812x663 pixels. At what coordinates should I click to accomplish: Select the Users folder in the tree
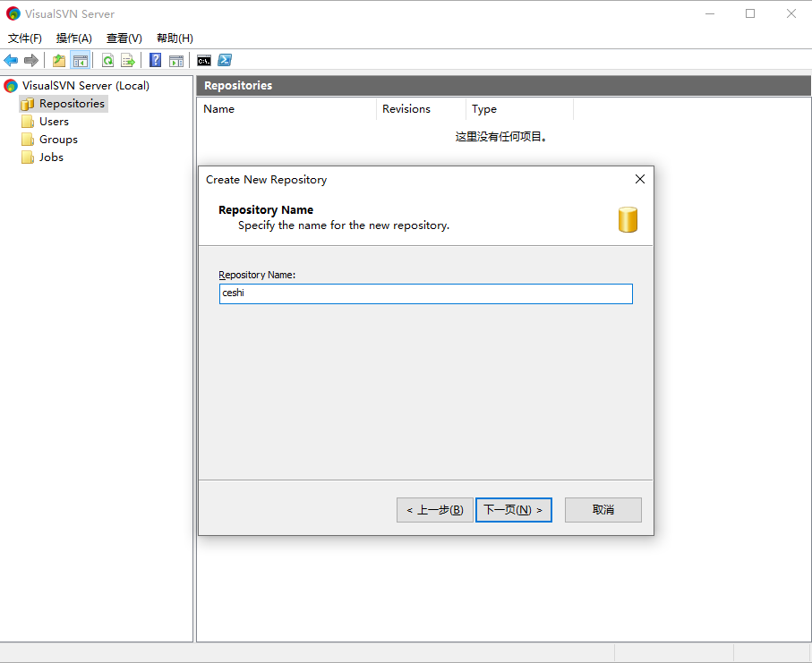[54, 122]
